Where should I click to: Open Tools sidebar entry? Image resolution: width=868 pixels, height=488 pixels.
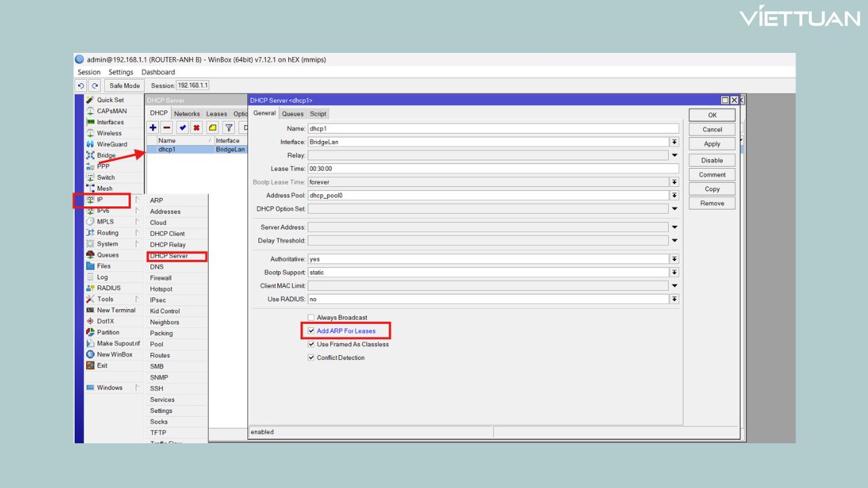click(105, 299)
